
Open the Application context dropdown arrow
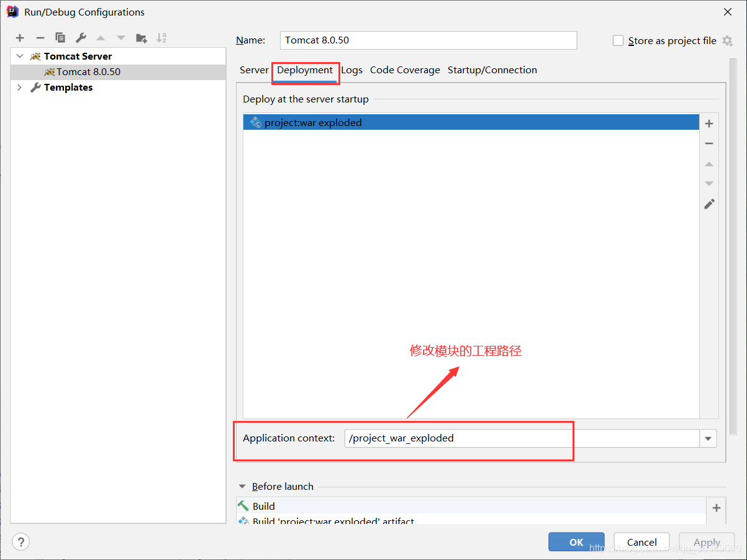coord(708,438)
